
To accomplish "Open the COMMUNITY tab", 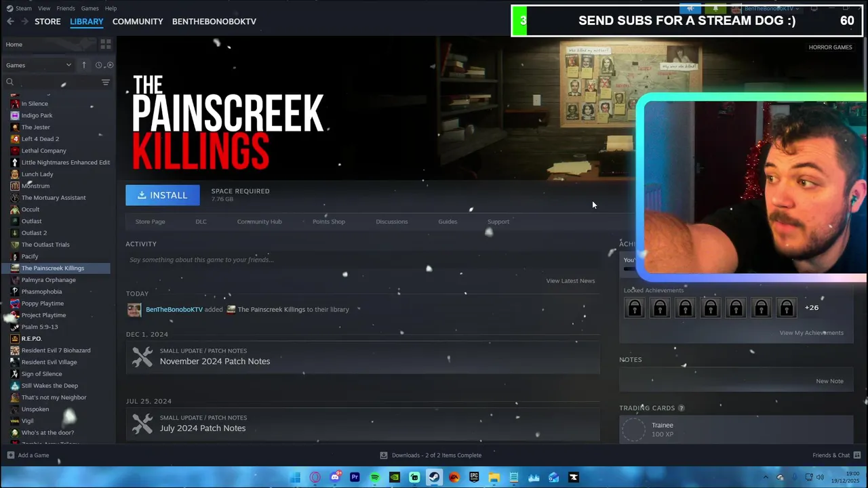I will tap(138, 22).
